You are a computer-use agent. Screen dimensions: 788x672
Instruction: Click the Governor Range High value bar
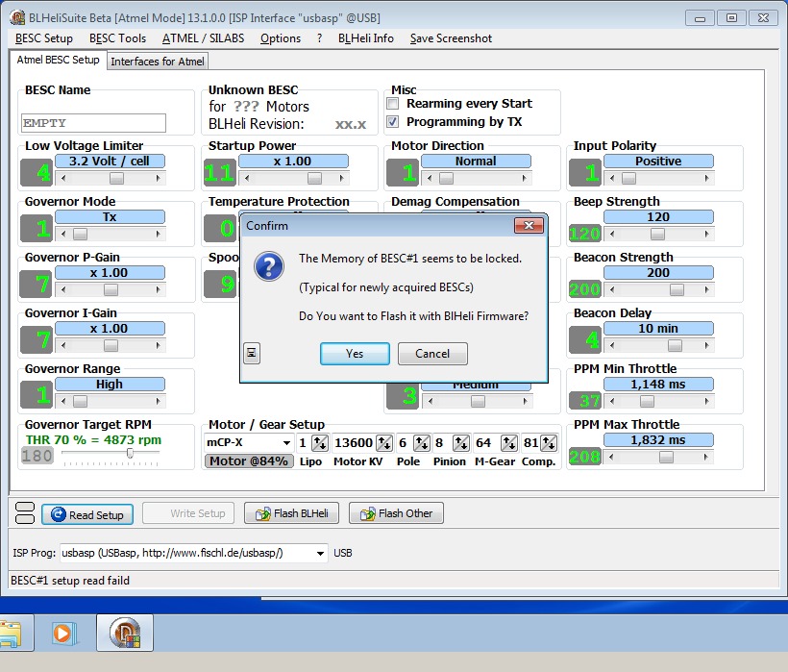click(110, 385)
